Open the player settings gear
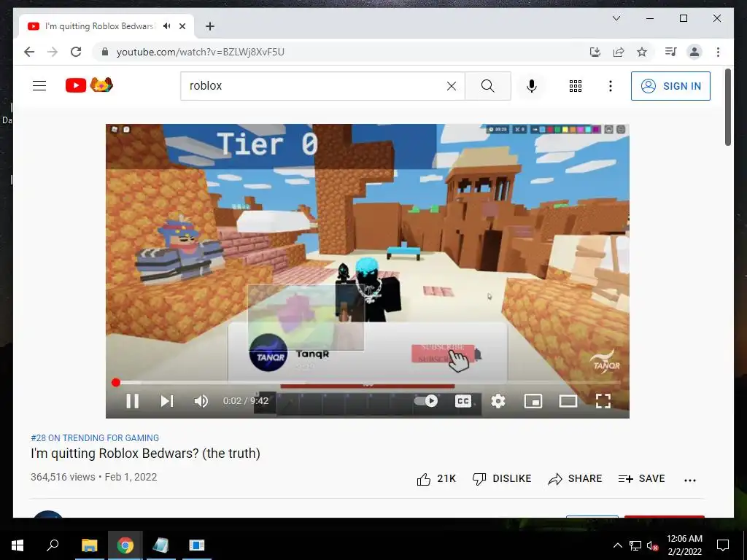747x560 pixels. (x=498, y=401)
